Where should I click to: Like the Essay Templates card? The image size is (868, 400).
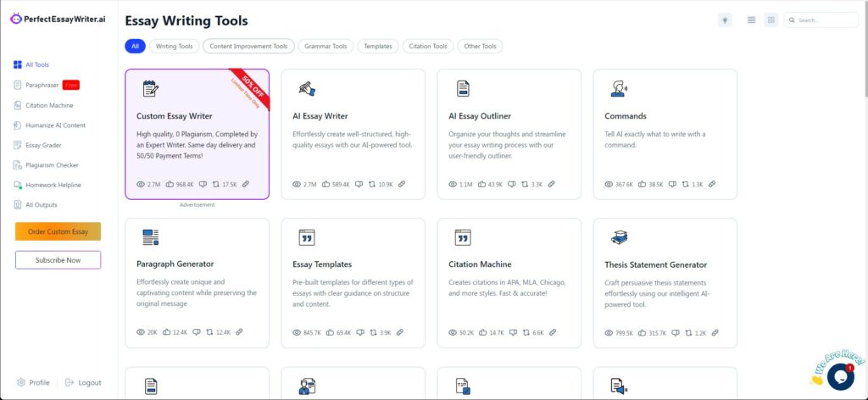pyautogui.click(x=331, y=333)
